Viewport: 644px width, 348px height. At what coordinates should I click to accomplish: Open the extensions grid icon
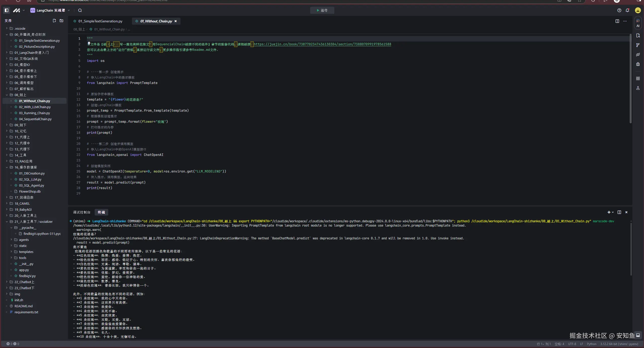click(638, 78)
